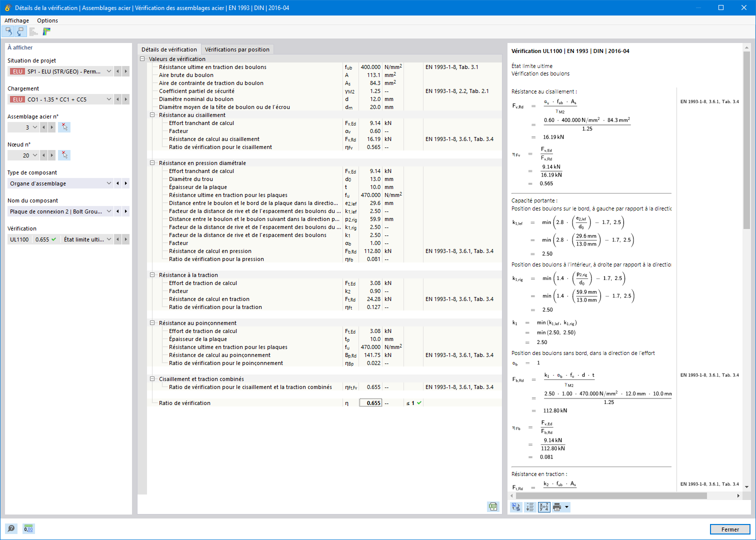Screen dimensions: 756x540
Task: Toggle the x/y=7/4 formula values button
Action: [544, 507]
